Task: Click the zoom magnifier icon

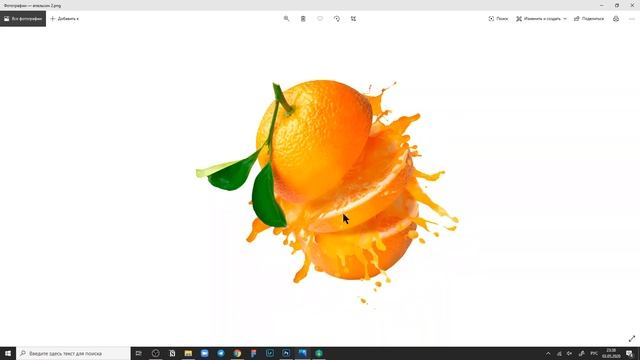Action: [x=287, y=19]
